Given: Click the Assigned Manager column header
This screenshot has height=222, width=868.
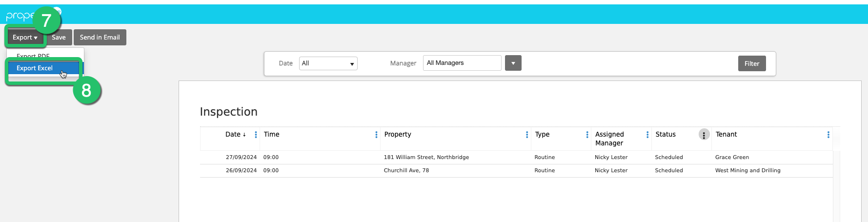Looking at the screenshot, I should 609,139.
